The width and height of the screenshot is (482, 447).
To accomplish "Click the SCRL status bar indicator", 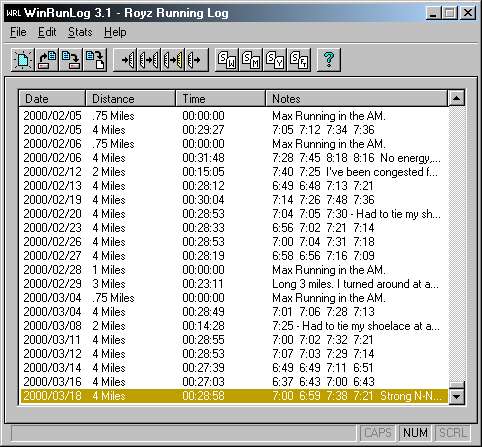I will click(x=452, y=433).
